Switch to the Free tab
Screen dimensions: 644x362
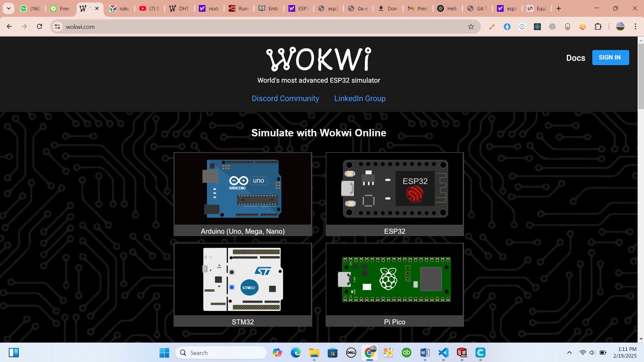tap(60, 8)
